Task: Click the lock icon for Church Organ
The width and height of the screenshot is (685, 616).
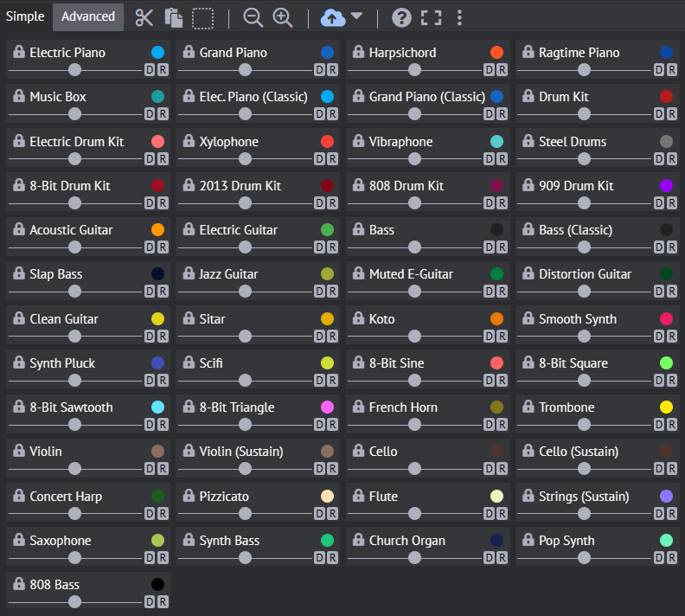Action: pos(358,540)
